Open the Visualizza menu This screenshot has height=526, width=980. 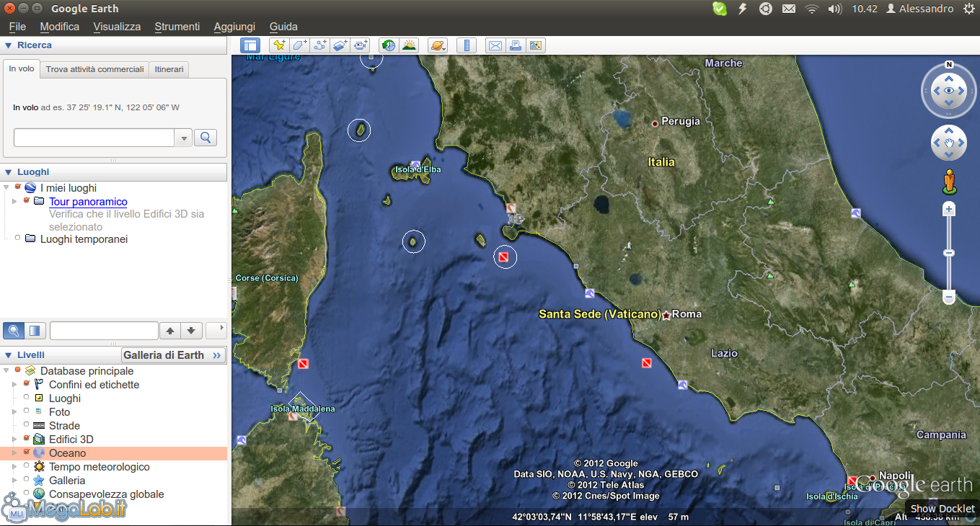[117, 27]
